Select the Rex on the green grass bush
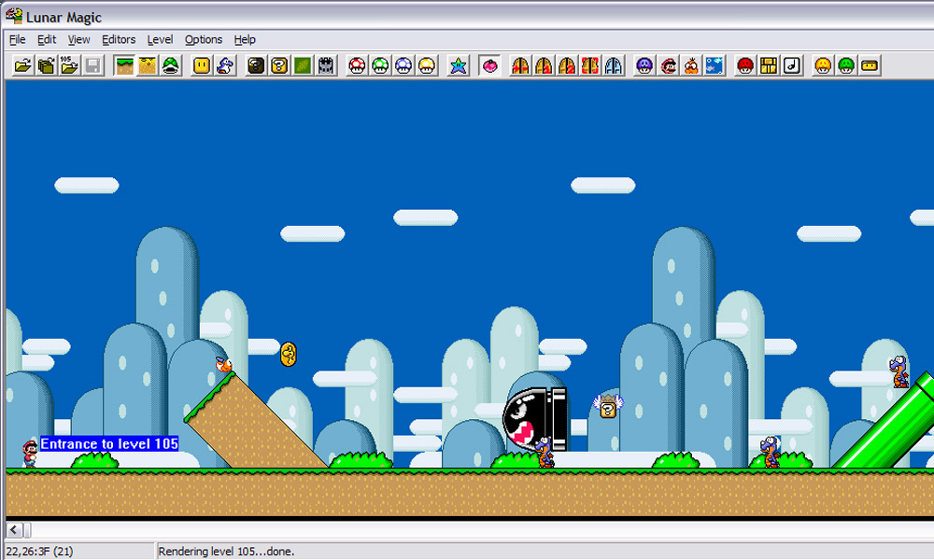934x560 pixels. coord(770,452)
